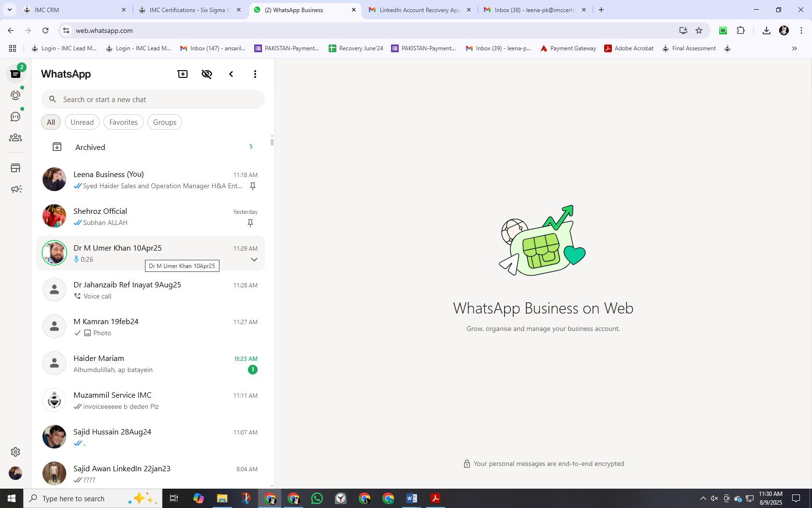Open a new browser tab

point(601,10)
